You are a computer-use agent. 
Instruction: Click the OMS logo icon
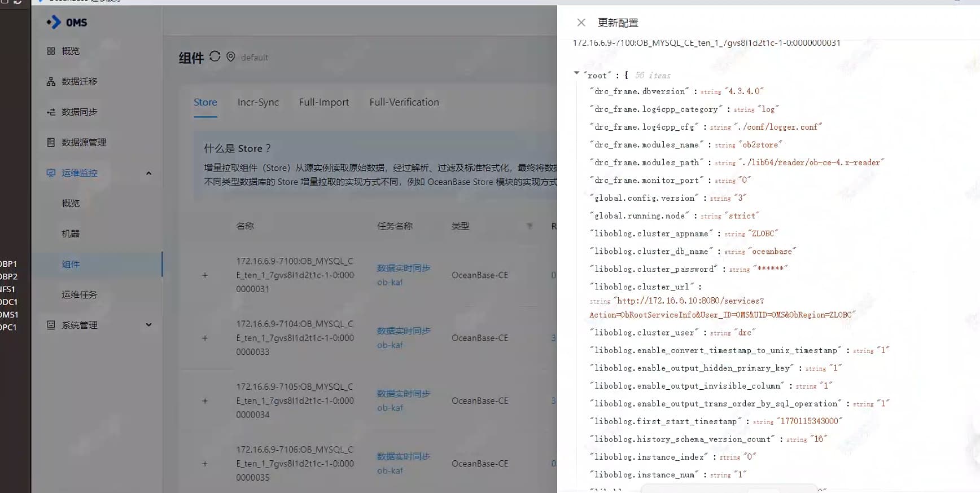[54, 22]
